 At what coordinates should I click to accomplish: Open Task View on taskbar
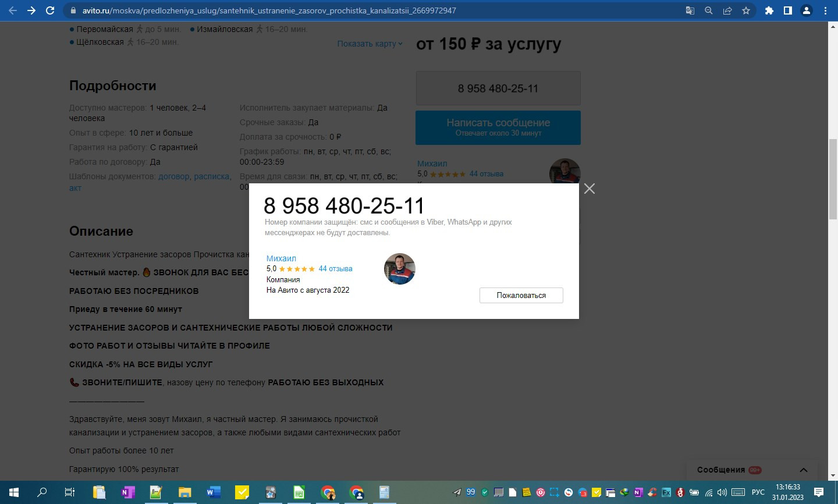click(x=70, y=492)
